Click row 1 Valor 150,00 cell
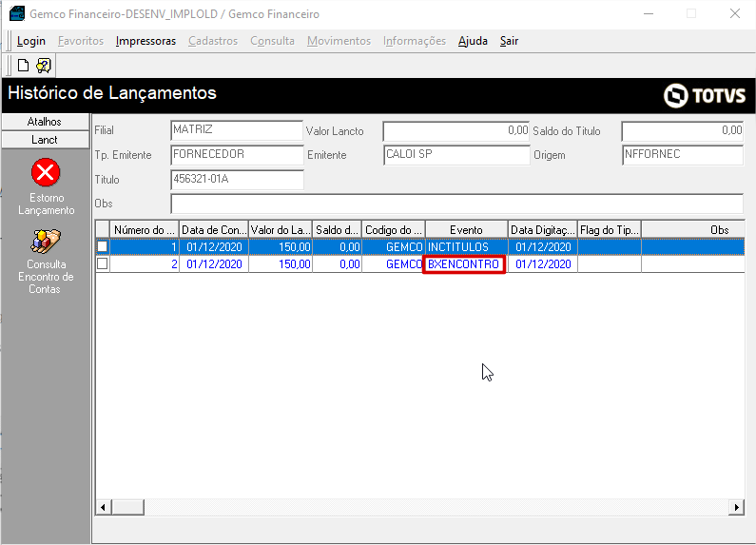This screenshot has height=545, width=756. [281, 247]
